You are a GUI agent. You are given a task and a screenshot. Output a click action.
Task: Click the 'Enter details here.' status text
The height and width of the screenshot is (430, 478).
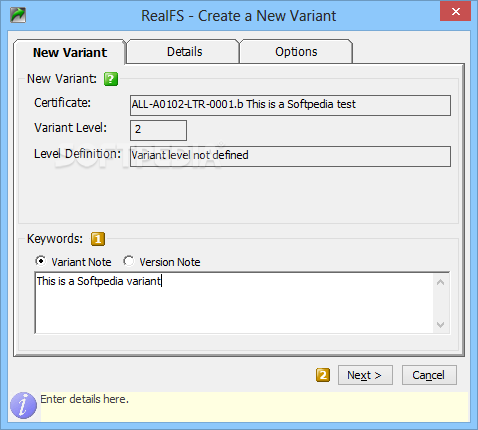point(84,399)
